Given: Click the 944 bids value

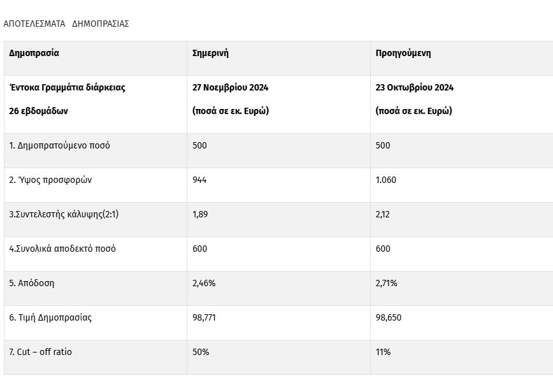Looking at the screenshot, I should coord(199,180).
